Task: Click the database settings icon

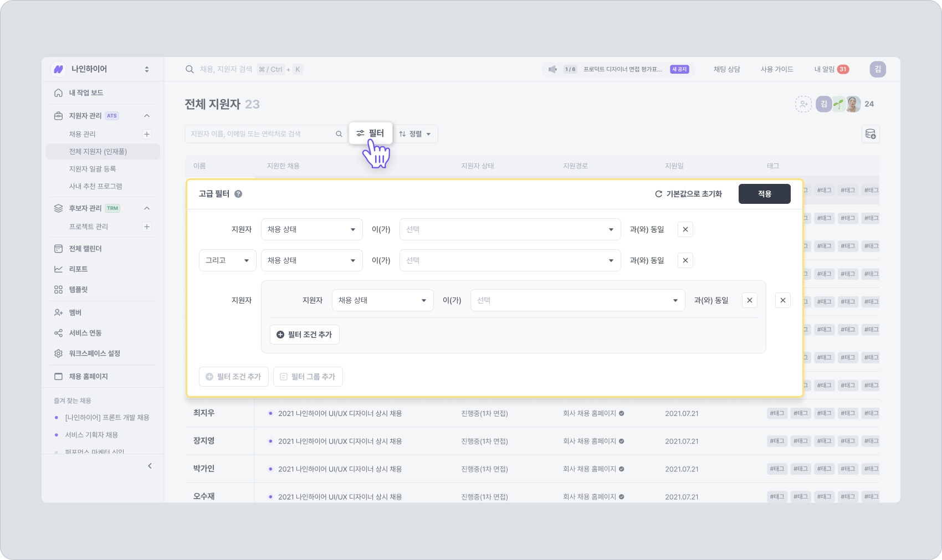Action: pyautogui.click(x=871, y=134)
